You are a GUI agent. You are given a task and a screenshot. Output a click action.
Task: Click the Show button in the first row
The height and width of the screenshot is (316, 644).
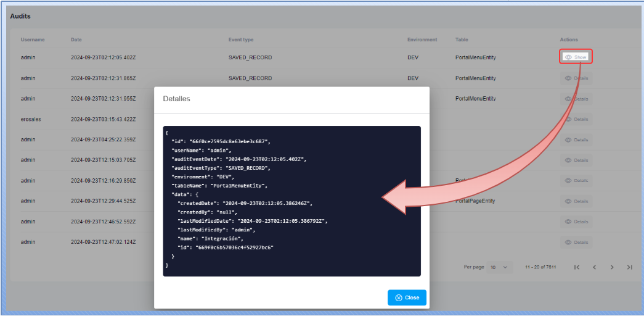576,57
